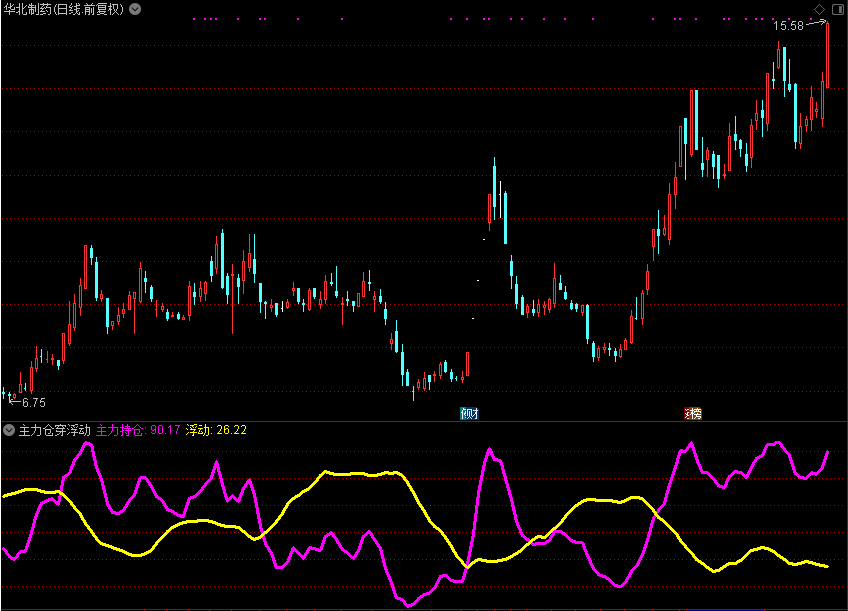Click the 15.58 high price label

point(788,26)
